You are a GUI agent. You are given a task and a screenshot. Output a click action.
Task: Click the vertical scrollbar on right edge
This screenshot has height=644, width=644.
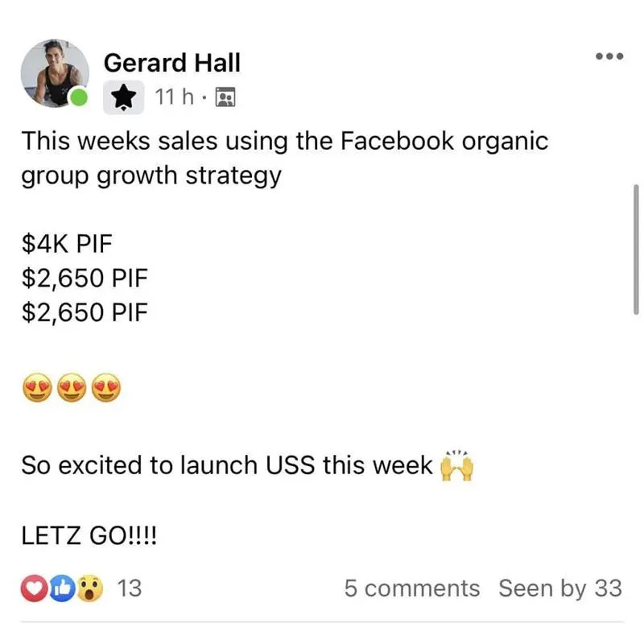(636, 250)
